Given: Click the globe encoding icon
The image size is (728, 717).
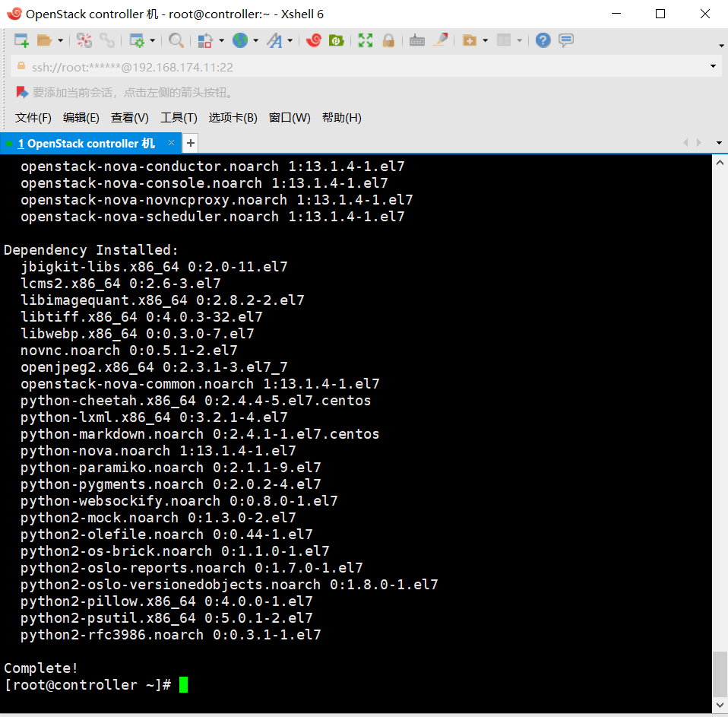Looking at the screenshot, I should [x=240, y=40].
